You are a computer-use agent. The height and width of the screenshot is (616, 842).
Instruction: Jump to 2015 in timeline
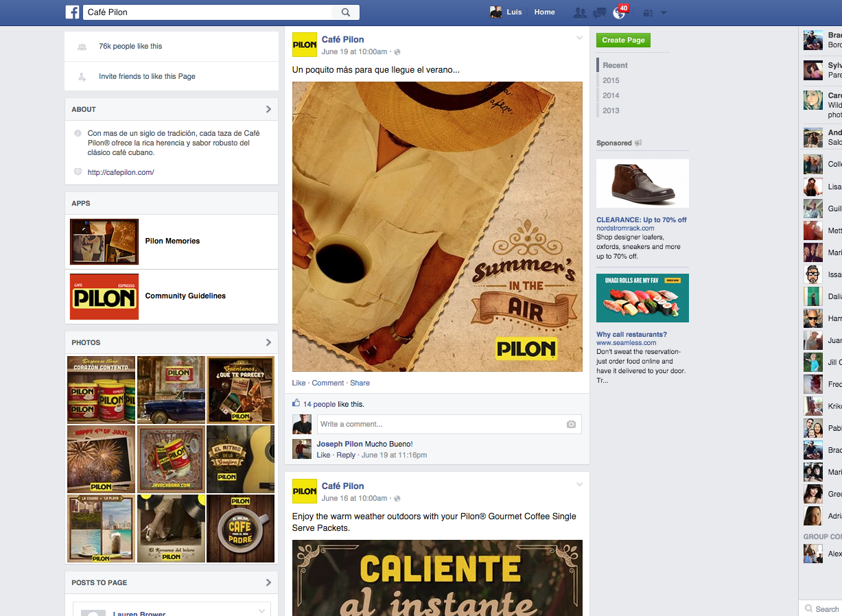[x=611, y=80]
